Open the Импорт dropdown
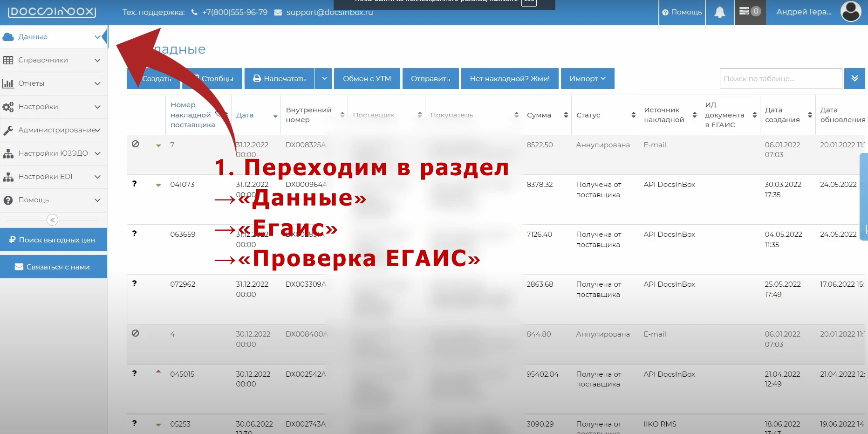Screen dimensions: 868x434 (x=587, y=79)
